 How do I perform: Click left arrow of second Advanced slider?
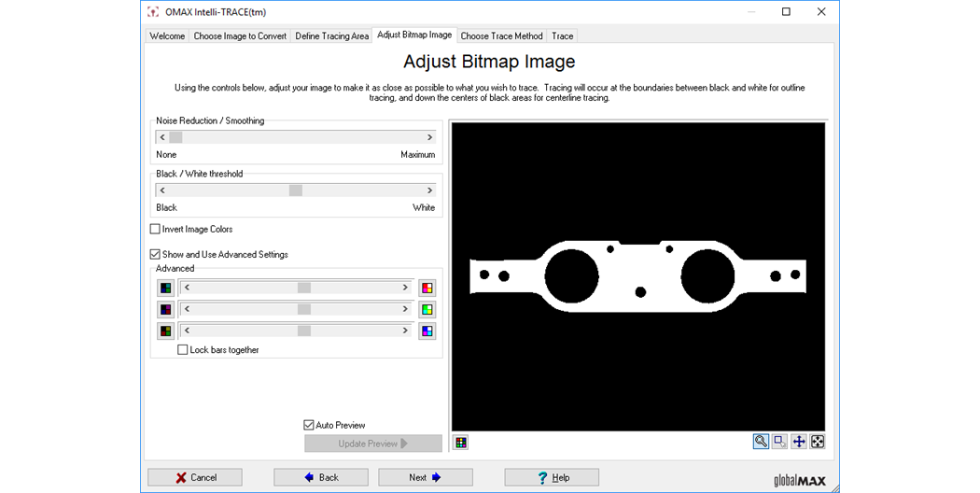[x=187, y=309]
